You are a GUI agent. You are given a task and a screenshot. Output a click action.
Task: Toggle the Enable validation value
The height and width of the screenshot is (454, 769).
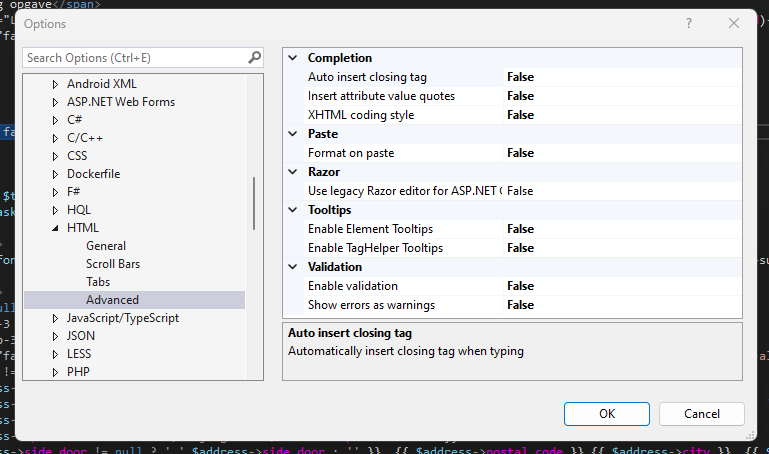pyautogui.click(x=520, y=286)
